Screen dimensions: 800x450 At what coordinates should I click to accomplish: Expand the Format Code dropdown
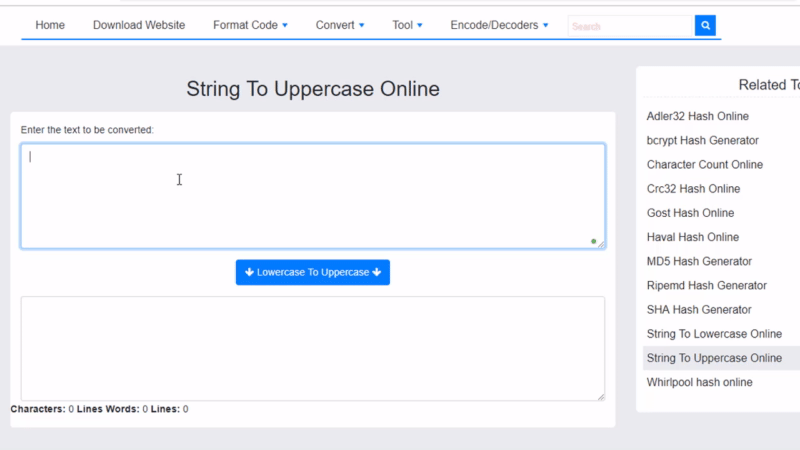[250, 25]
